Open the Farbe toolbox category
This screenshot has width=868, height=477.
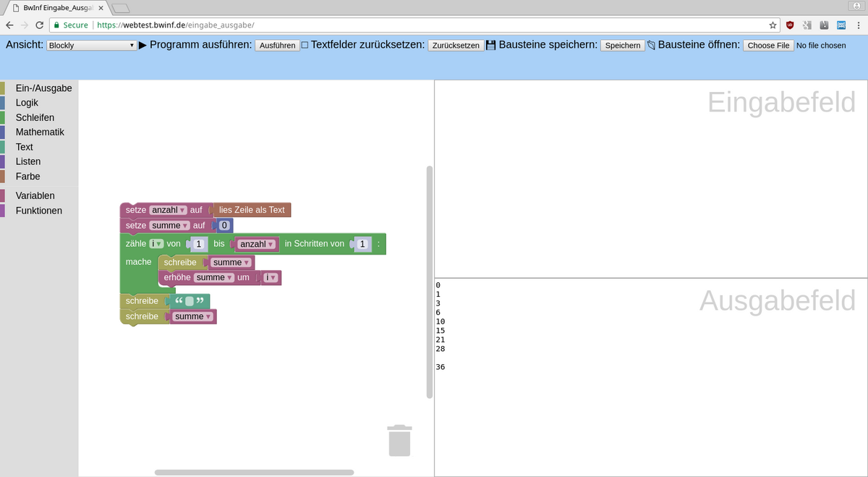click(27, 177)
